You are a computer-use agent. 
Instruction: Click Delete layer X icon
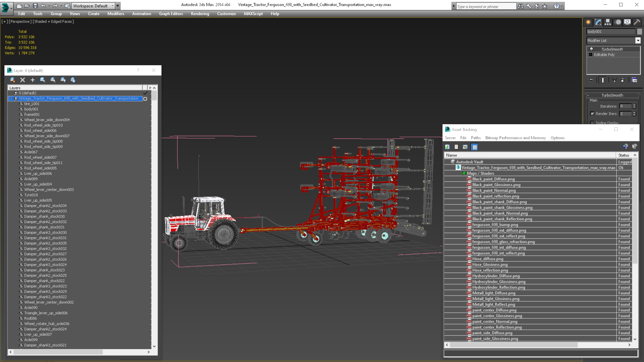tap(23, 80)
